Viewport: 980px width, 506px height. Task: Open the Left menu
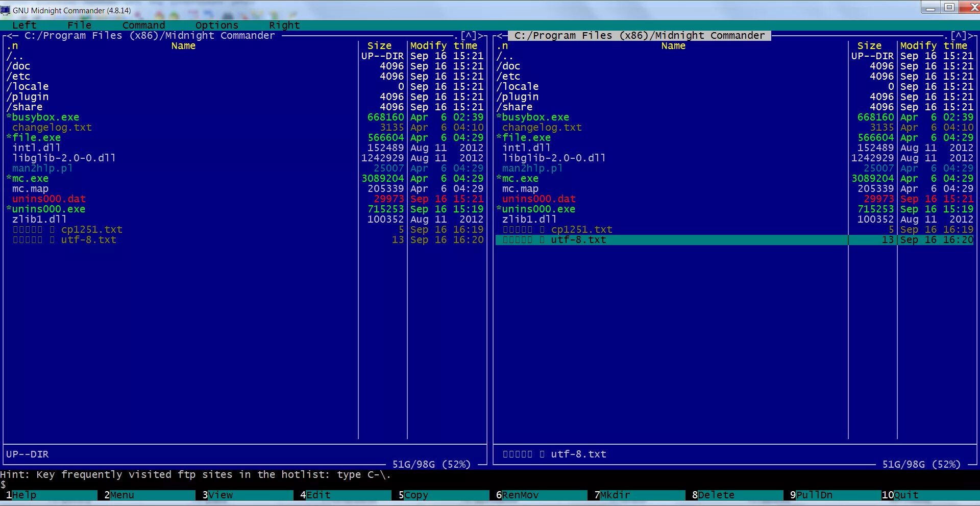24,26
